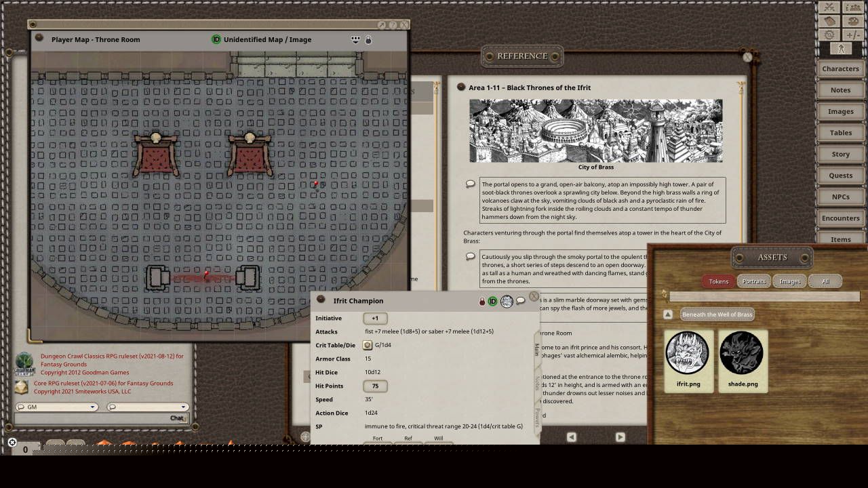
Task: Click the modifier box showing 0
Action: 26,449
